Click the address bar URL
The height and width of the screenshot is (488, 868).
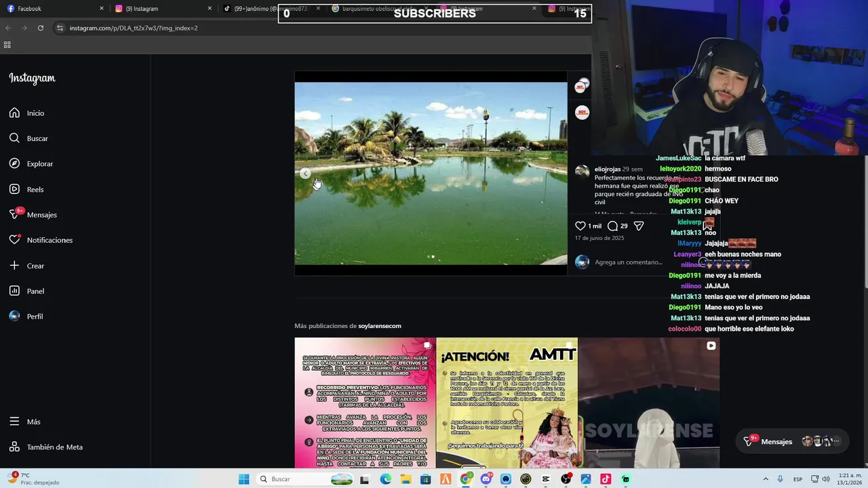tap(134, 28)
